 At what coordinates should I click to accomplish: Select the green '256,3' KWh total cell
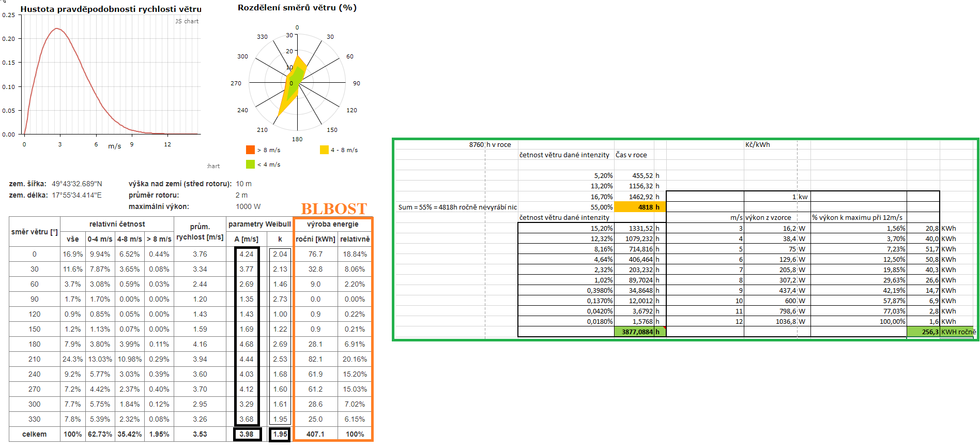(924, 332)
